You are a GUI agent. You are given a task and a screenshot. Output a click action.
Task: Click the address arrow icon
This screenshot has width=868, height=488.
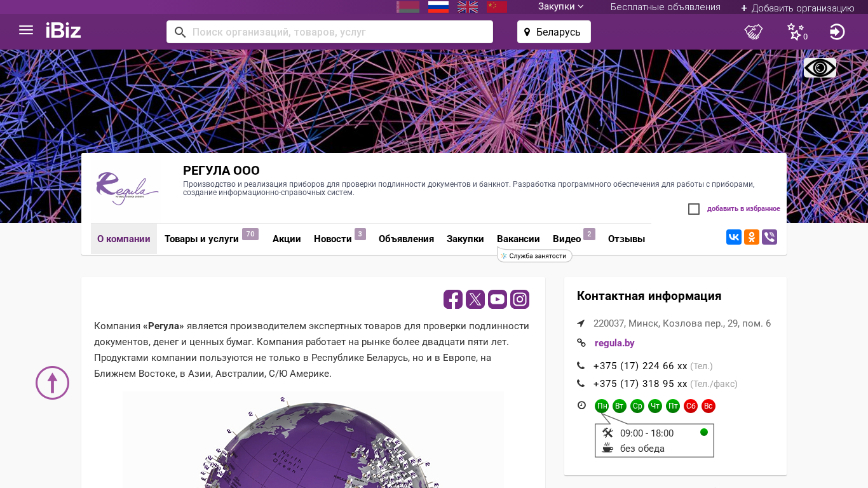[581, 323]
